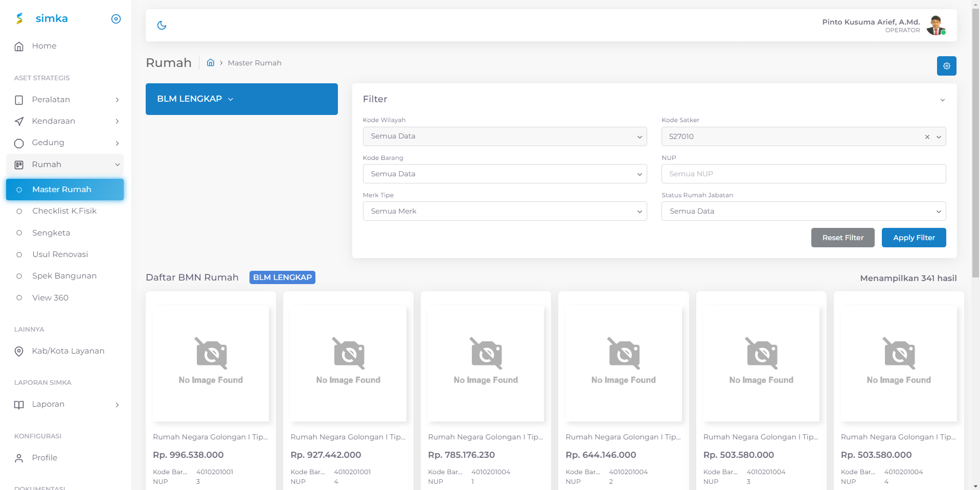Open thumbnail of Rp. 927.442.000 house
Image resolution: width=980 pixels, height=490 pixels.
[x=348, y=363]
